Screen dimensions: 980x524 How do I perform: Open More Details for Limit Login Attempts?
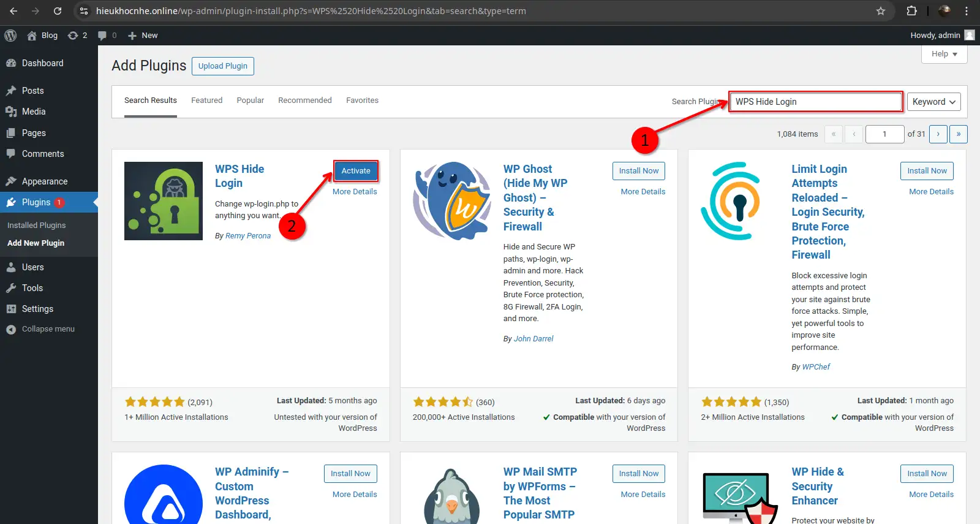click(931, 192)
